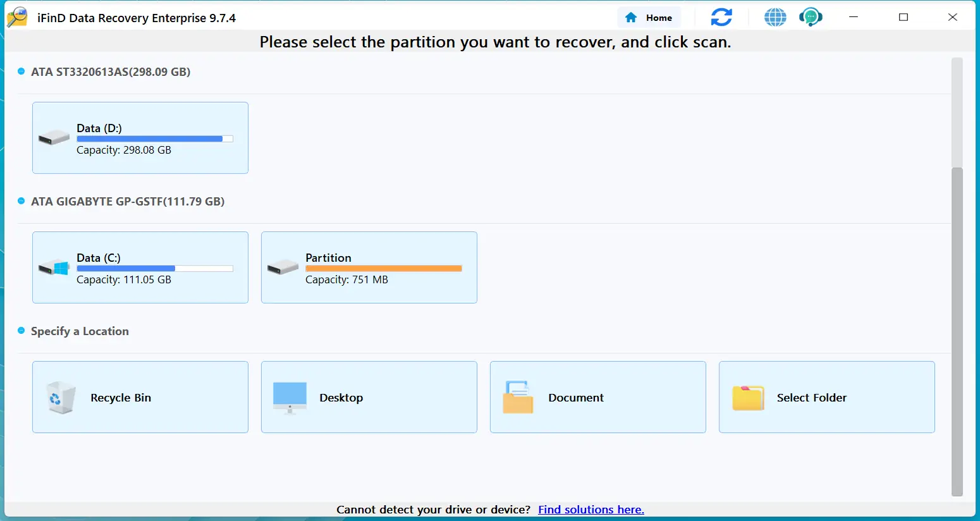The height and width of the screenshot is (521, 980).
Task: Click 'Capacity: 111.05 GB' text
Action: (x=124, y=279)
